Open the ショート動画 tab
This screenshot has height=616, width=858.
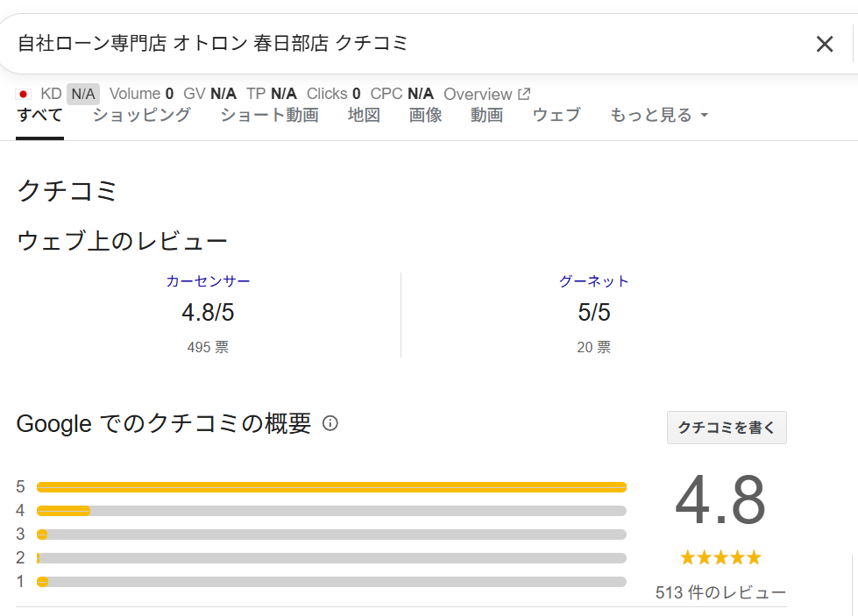(269, 115)
